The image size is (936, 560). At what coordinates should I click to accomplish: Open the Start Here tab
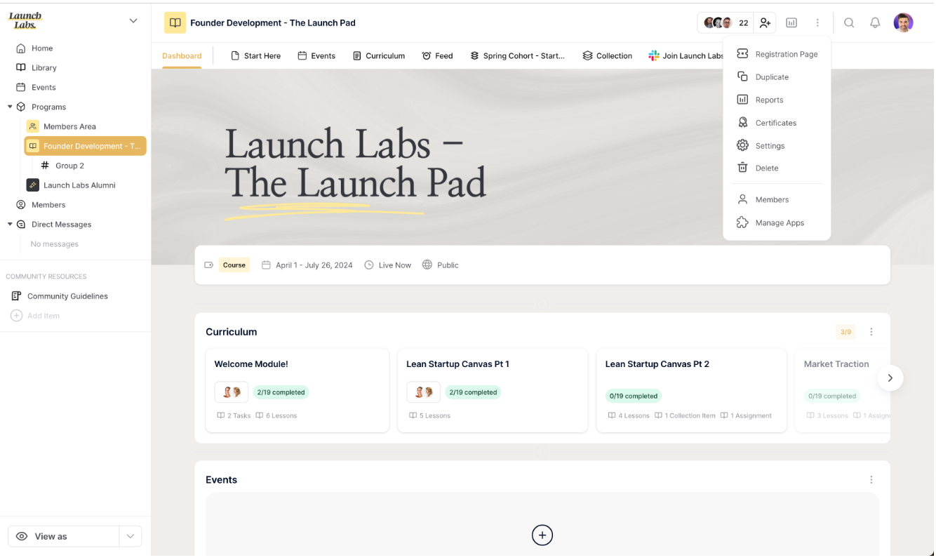[x=255, y=56]
